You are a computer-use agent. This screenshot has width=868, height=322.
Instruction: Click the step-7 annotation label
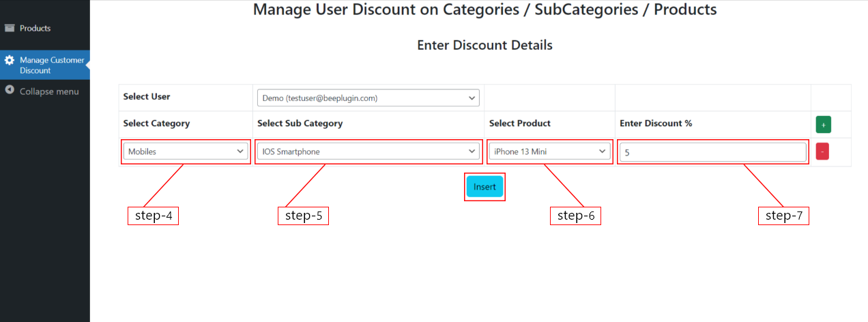(783, 216)
